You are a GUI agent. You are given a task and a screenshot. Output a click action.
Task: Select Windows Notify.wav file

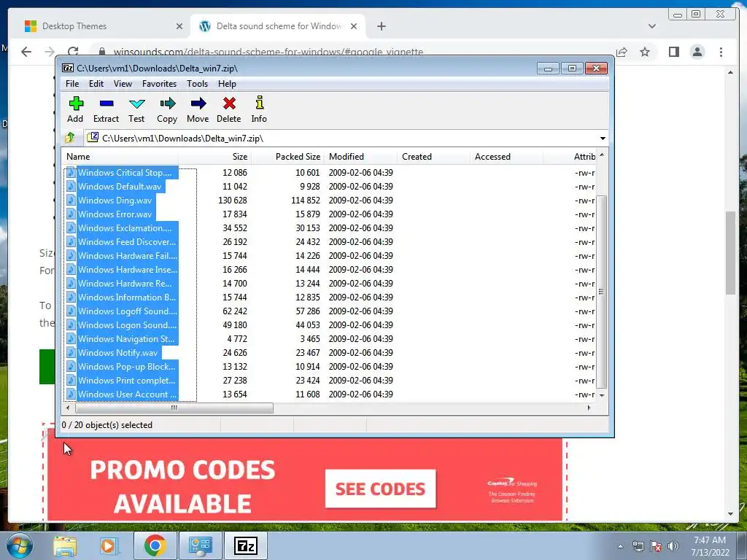coord(113,352)
